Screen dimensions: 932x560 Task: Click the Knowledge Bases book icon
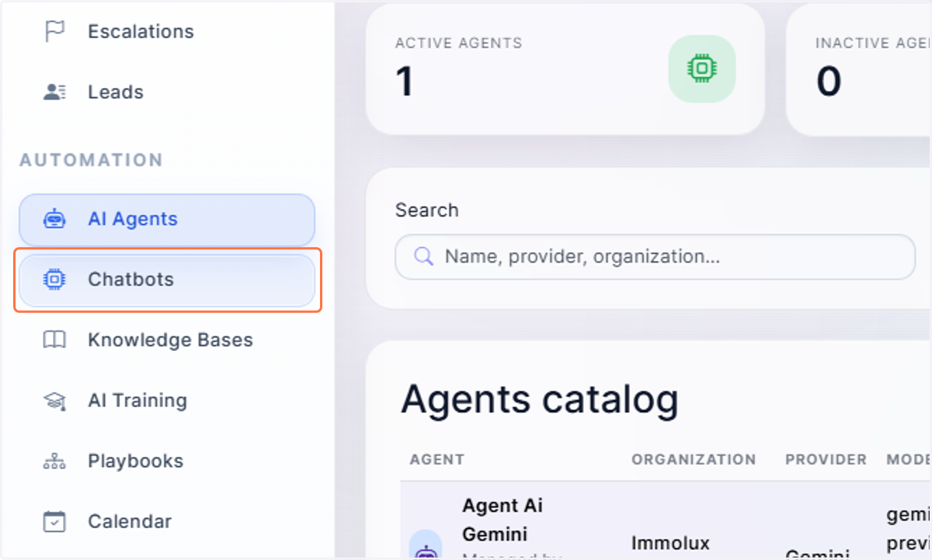[x=54, y=340]
